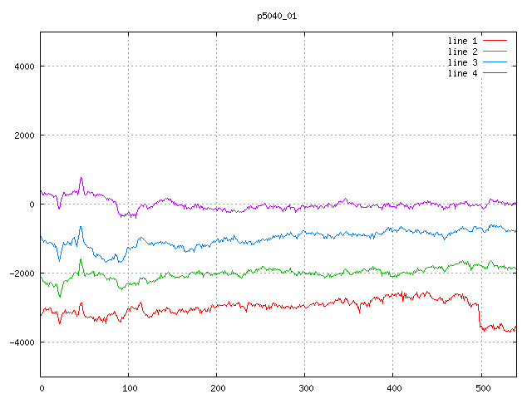The height and width of the screenshot is (399, 532).
Task: Click y-axis label 2000
Action: click(24, 135)
